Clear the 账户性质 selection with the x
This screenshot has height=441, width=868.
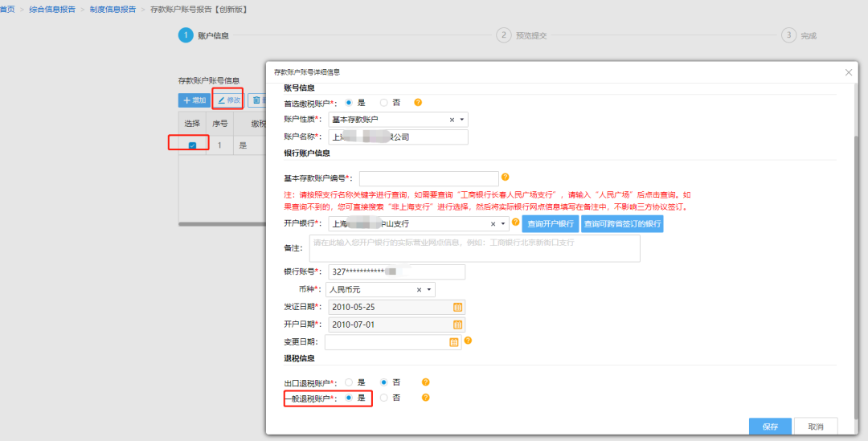[452, 120]
